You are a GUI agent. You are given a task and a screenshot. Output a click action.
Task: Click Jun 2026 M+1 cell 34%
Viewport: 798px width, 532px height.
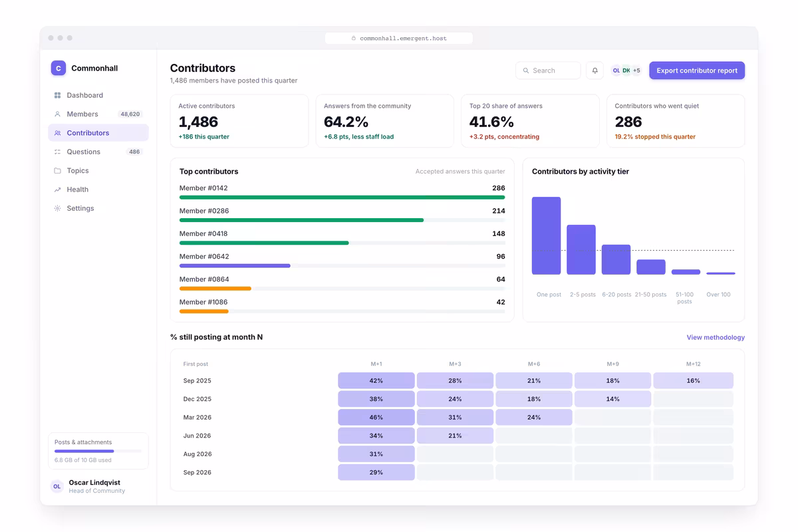tap(376, 436)
